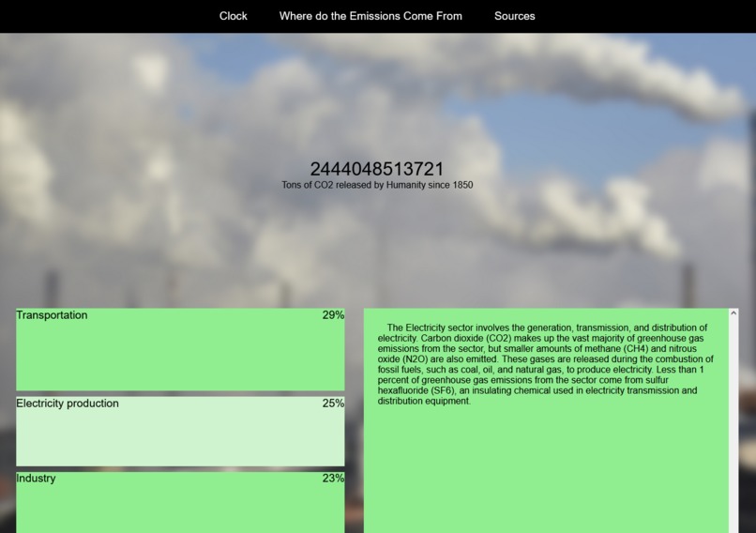This screenshot has height=533, width=756.
Task: Select the Transportation 29% card
Action: (180, 349)
